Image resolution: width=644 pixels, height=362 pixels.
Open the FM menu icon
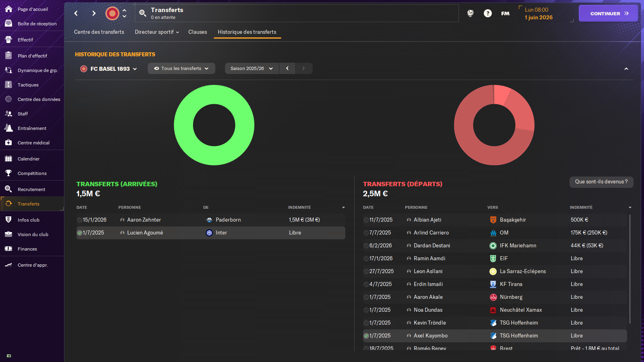pyautogui.click(x=506, y=13)
